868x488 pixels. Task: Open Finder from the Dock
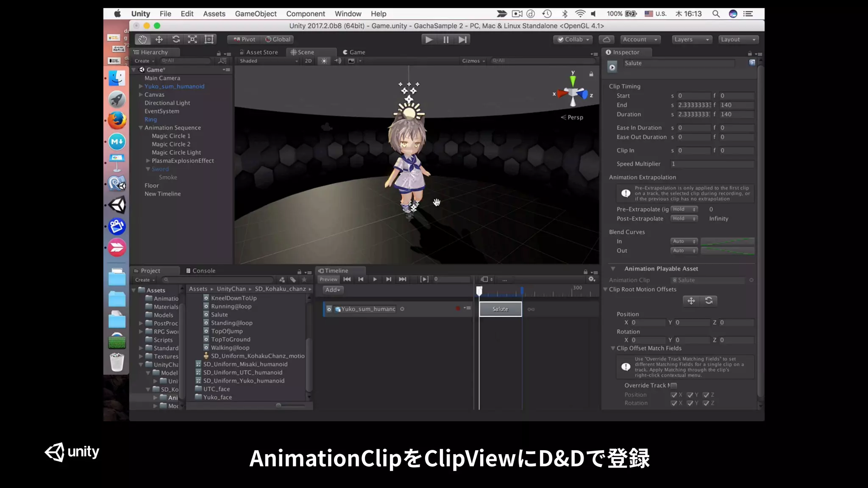[117, 78]
